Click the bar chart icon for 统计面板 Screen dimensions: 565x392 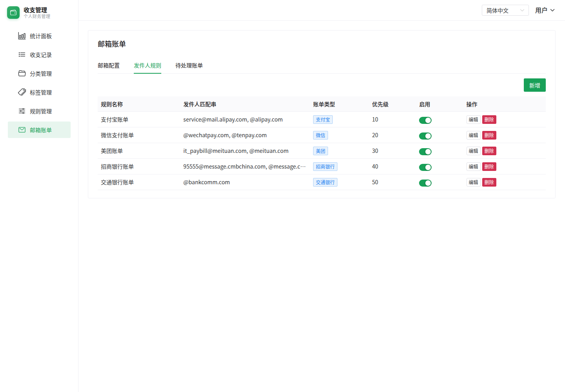tap(22, 36)
